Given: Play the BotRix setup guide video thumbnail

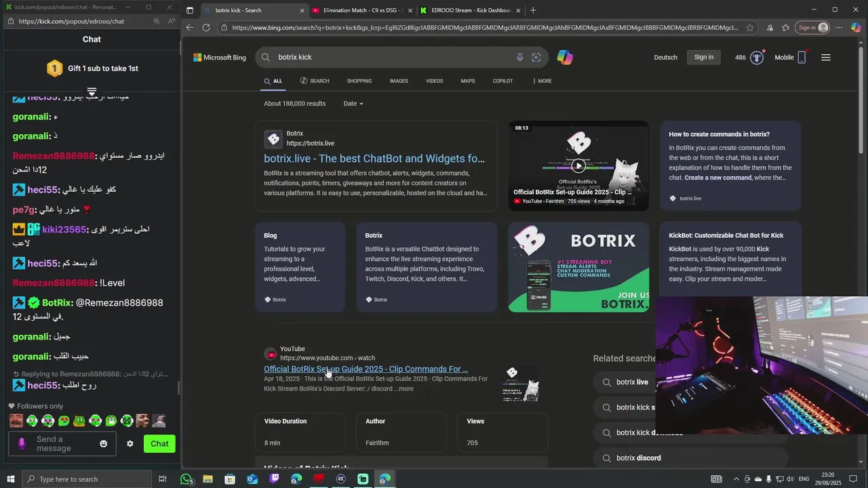Looking at the screenshot, I should pyautogui.click(x=578, y=165).
